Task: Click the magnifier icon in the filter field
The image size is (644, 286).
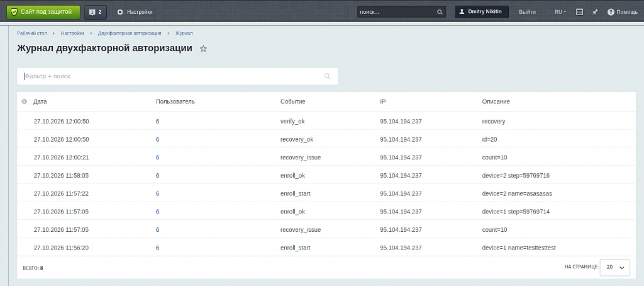Action: [x=327, y=76]
